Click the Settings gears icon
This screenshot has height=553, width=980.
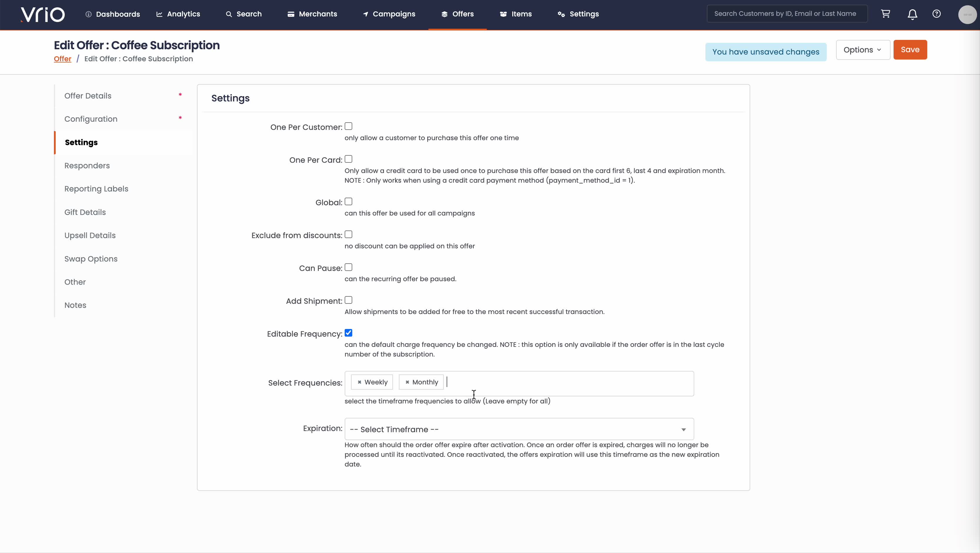(561, 14)
